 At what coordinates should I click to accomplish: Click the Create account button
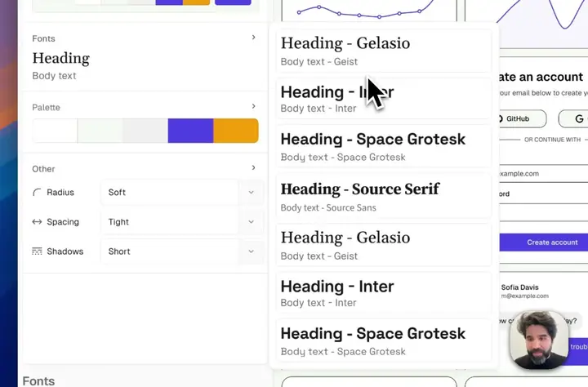coord(544,242)
